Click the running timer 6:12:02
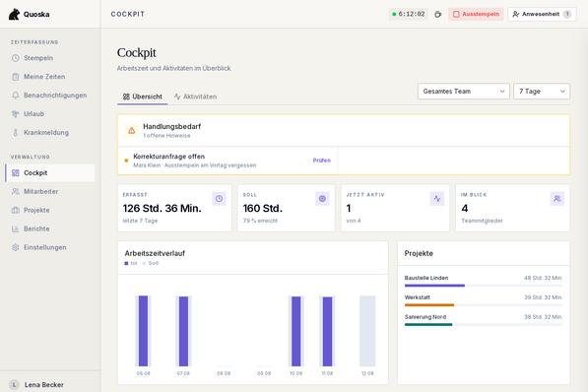 click(409, 14)
